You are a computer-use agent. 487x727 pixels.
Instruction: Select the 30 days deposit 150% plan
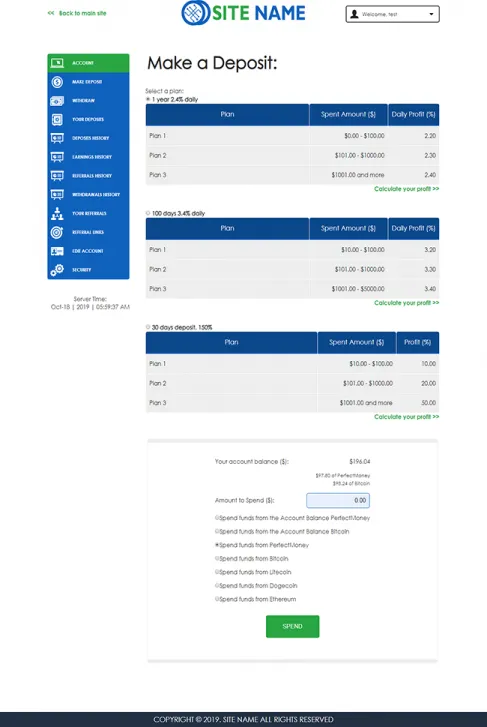point(148,327)
